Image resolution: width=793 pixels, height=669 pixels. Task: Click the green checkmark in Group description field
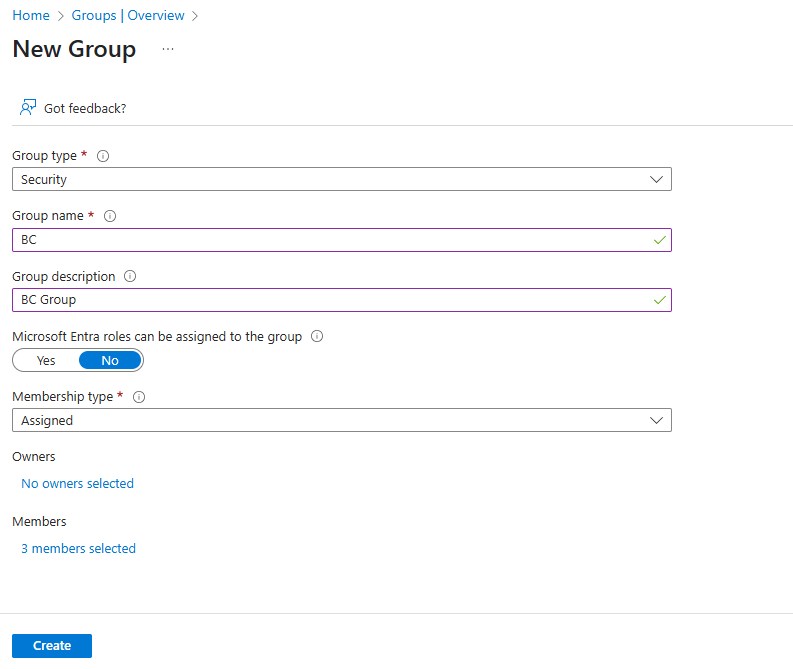pyautogui.click(x=659, y=300)
